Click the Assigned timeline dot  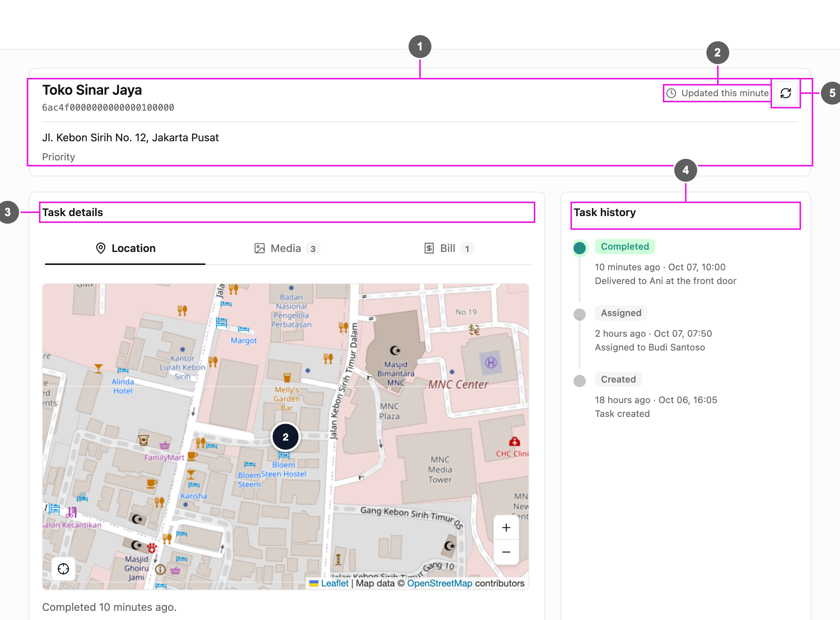pyautogui.click(x=580, y=314)
